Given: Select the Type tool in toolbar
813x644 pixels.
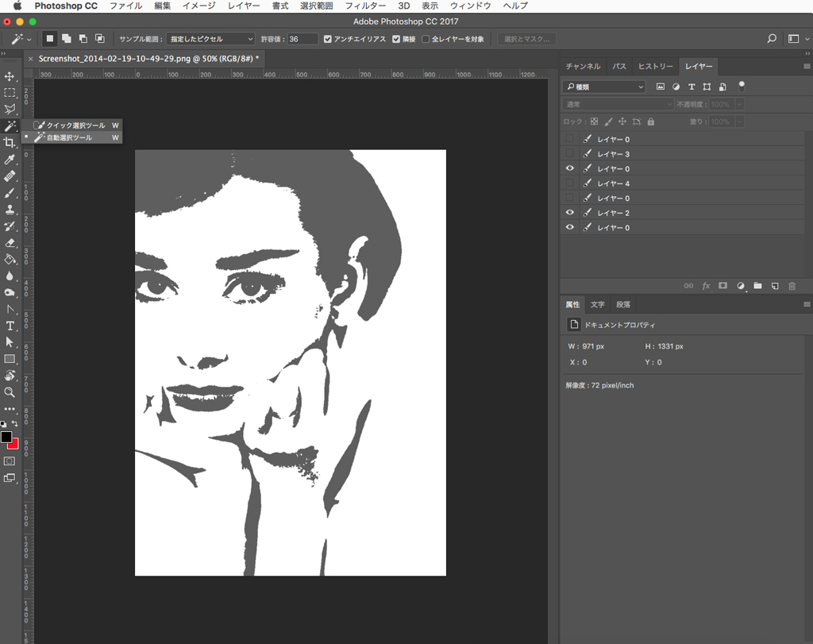Looking at the screenshot, I should coord(10,326).
